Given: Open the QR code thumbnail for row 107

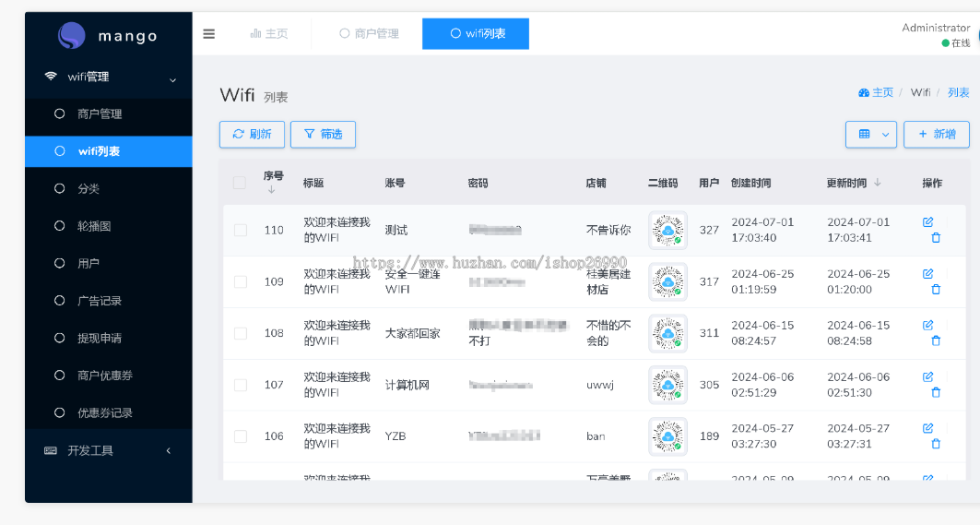Looking at the screenshot, I should point(667,385).
